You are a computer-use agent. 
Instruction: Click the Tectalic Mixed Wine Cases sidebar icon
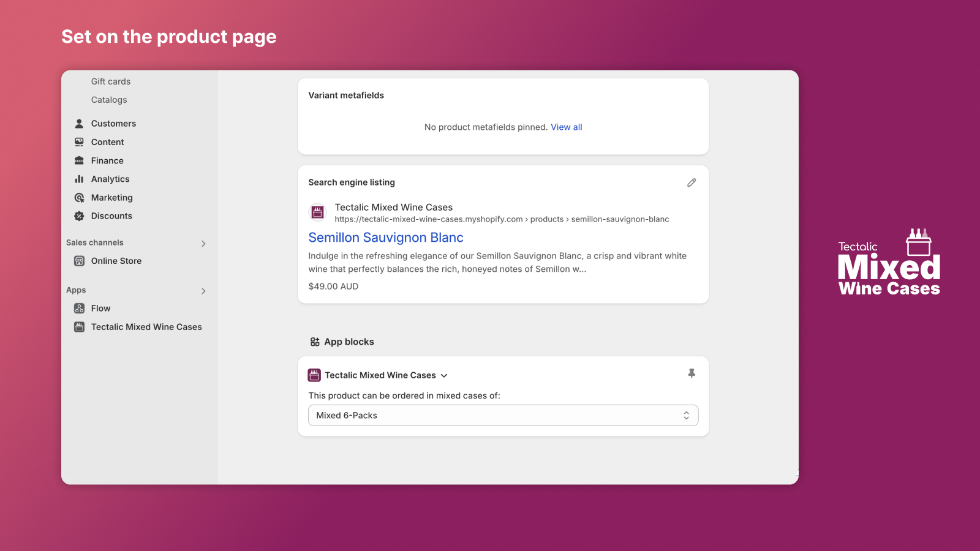point(79,327)
